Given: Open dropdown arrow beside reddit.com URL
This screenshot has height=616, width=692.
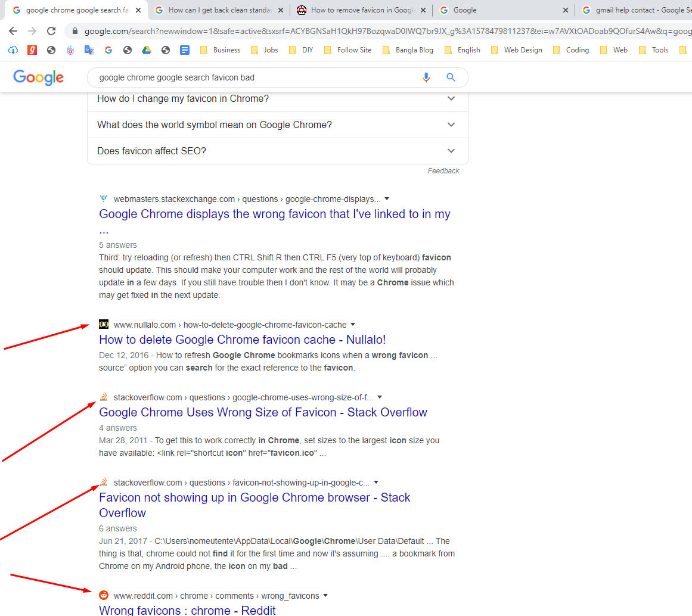Looking at the screenshot, I should pyautogui.click(x=325, y=595).
